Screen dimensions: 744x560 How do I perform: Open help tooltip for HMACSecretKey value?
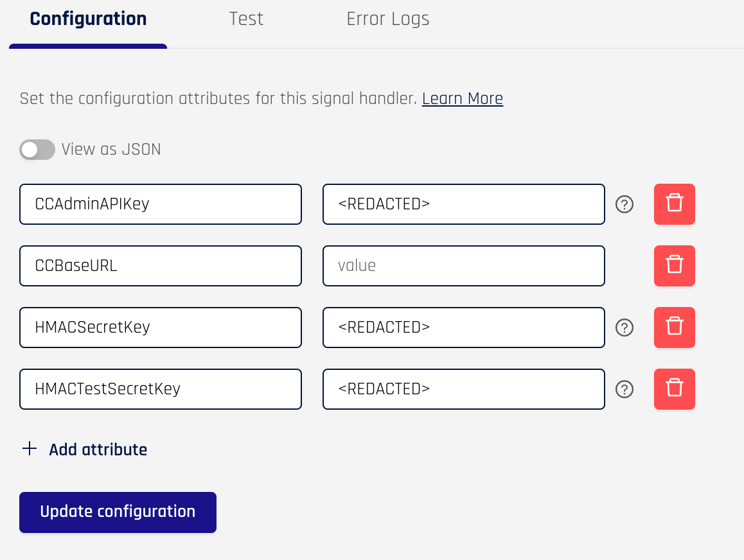pyautogui.click(x=624, y=328)
